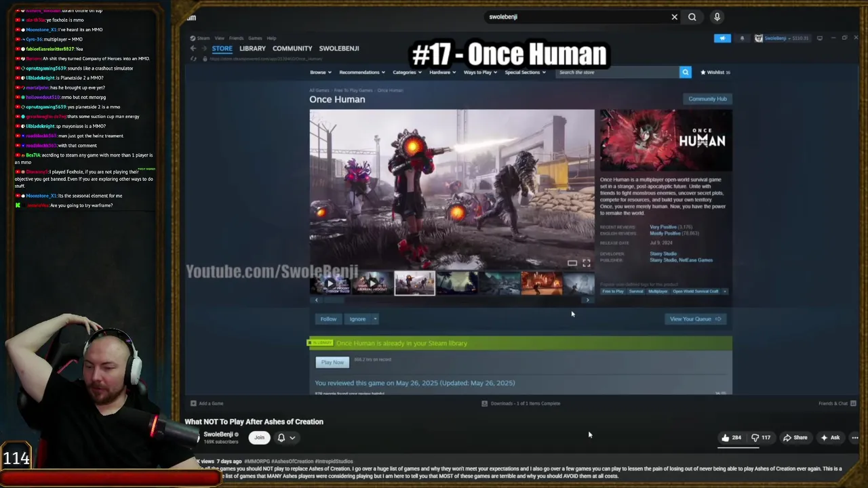Click the Steam store search field
Screen dimensions: 868x488
point(617,73)
